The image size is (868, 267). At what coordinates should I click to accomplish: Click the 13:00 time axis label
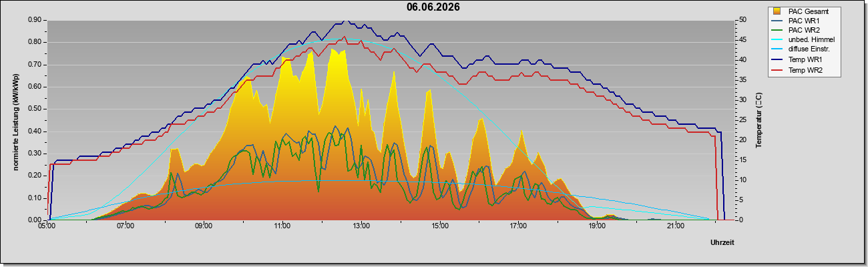pos(361,226)
